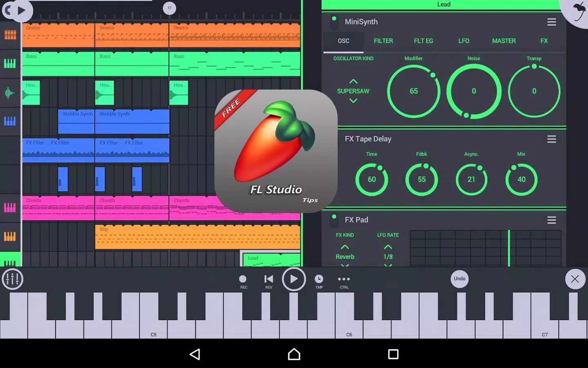This screenshot has width=588, height=368.
Task: Play the C6 piano key
Action: pyautogui.click(x=349, y=315)
